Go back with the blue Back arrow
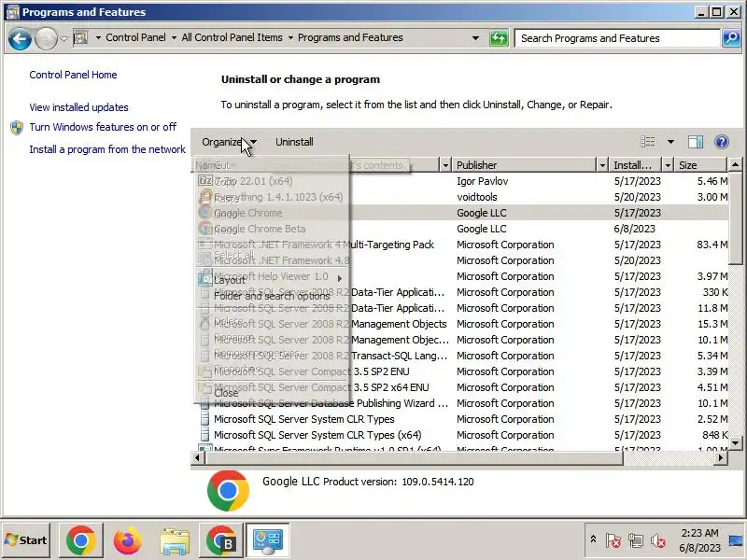The width and height of the screenshot is (747, 560). coord(20,39)
